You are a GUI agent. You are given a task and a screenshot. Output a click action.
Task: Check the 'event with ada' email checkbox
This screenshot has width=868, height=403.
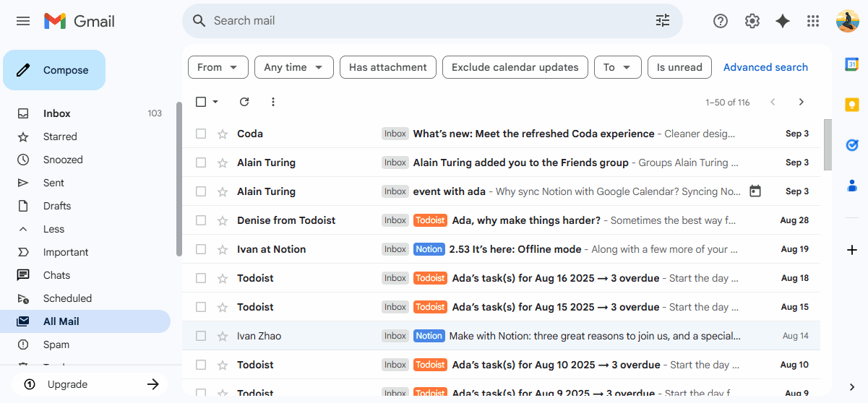point(201,191)
